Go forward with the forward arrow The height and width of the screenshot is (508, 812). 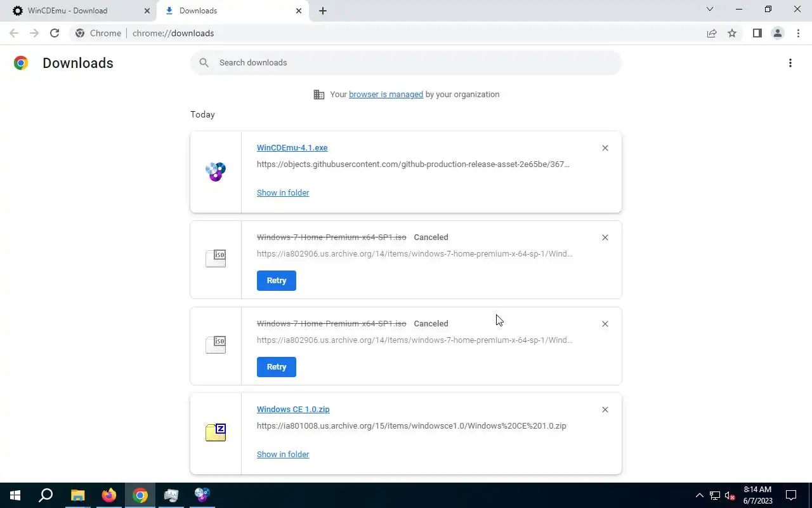[34, 33]
